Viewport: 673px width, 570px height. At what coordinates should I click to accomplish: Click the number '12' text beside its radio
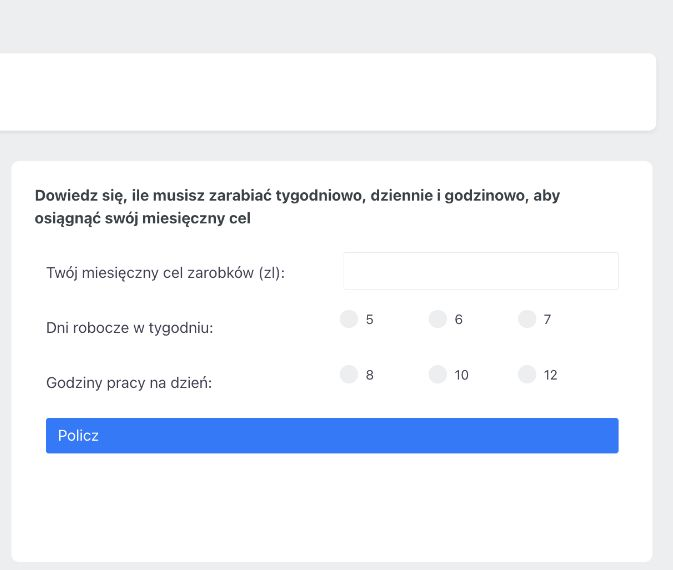click(550, 375)
